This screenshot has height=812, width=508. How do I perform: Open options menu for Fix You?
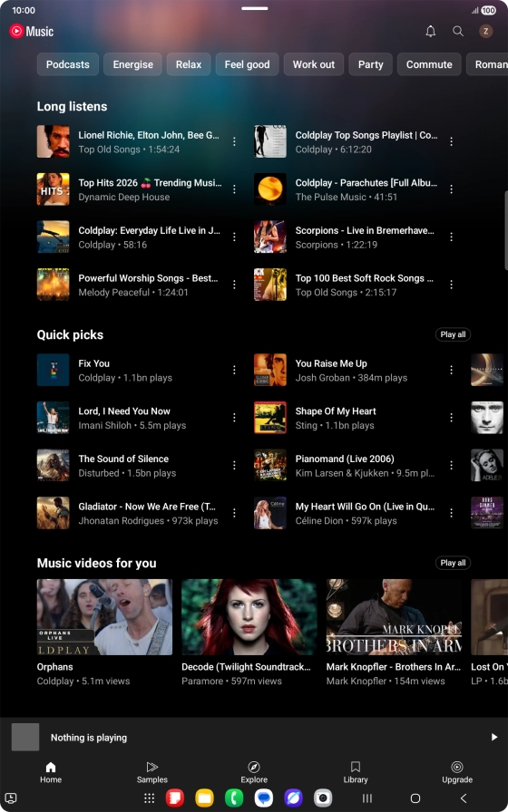click(234, 370)
